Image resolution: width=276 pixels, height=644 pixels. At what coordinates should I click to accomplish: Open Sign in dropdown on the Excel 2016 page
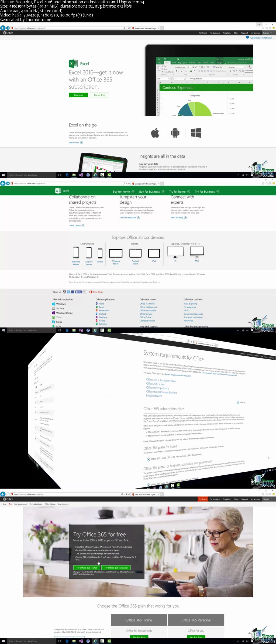point(267,33)
